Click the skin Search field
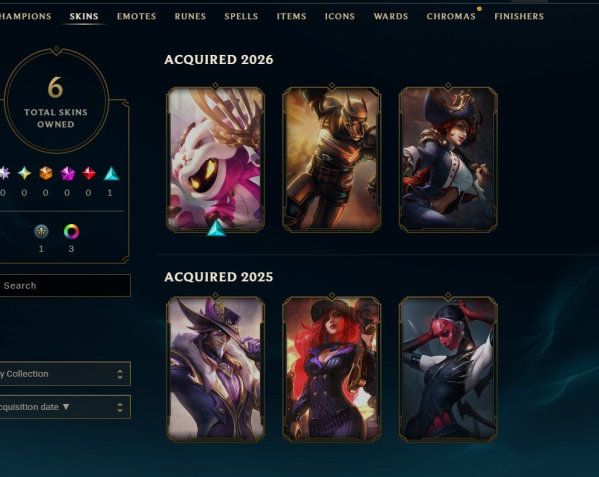Viewport: 599px width, 477px height. point(65,285)
